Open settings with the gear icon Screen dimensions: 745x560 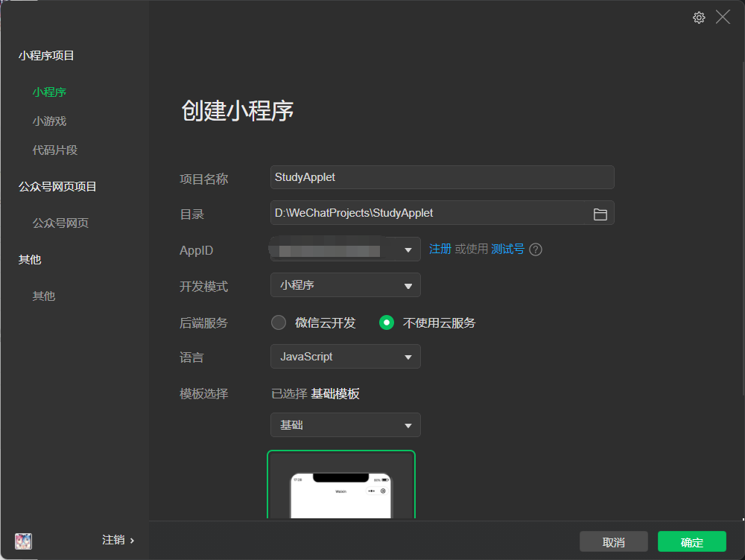pos(699,16)
